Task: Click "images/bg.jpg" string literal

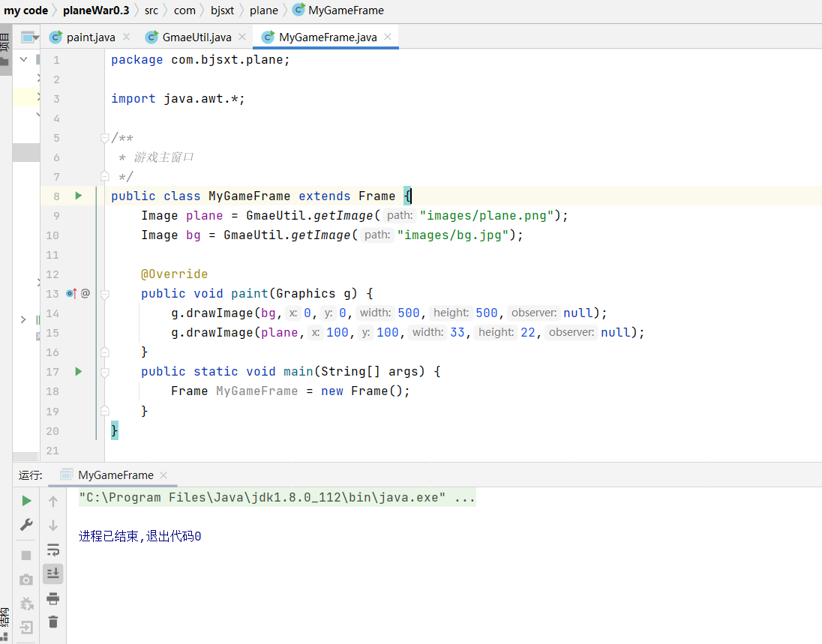Action: pyautogui.click(x=453, y=235)
